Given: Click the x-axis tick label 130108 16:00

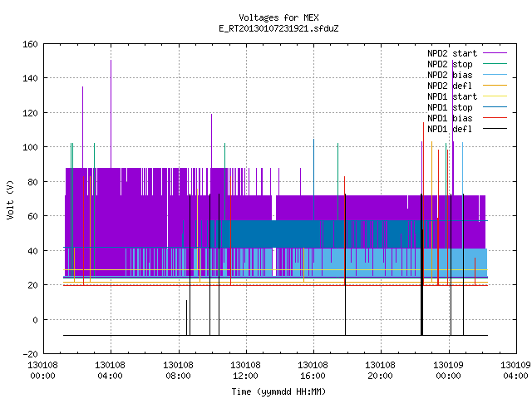Looking at the screenshot, I should point(313,371).
